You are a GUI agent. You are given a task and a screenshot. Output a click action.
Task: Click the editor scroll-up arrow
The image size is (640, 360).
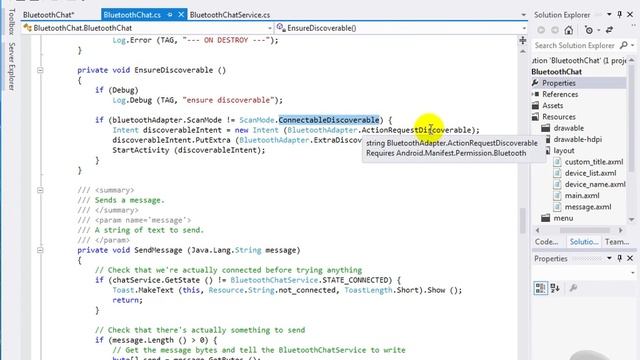tap(523, 52)
